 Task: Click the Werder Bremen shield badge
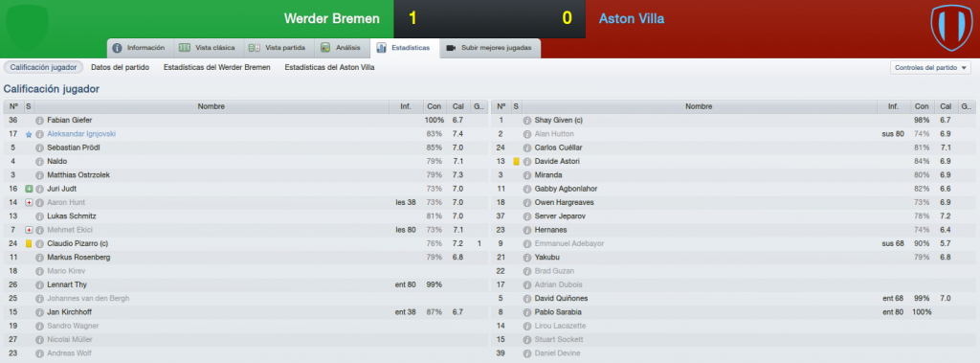coord(27,26)
